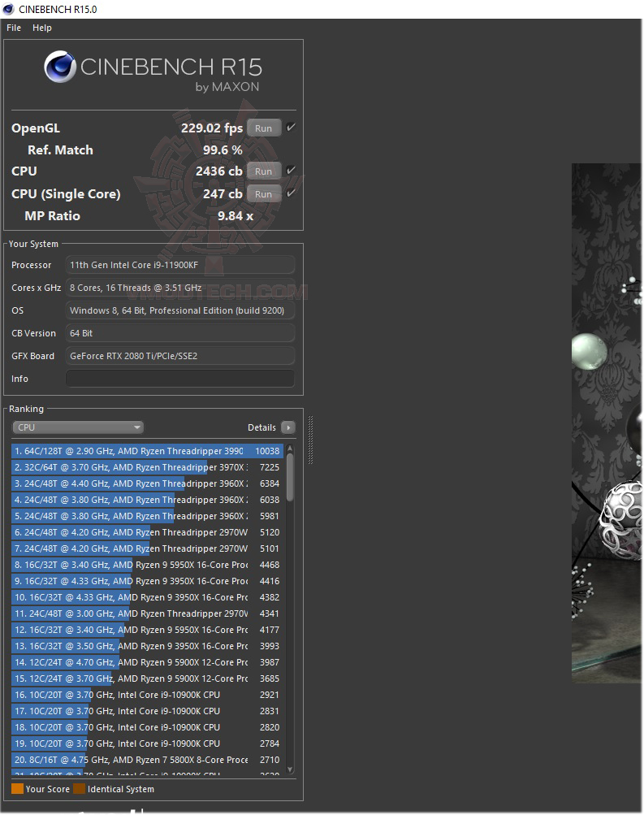
Task: Click the Cores x GHz field
Action: 180,288
